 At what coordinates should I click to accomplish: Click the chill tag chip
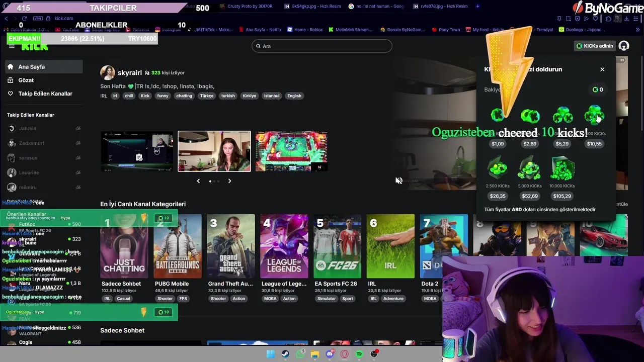129,96
